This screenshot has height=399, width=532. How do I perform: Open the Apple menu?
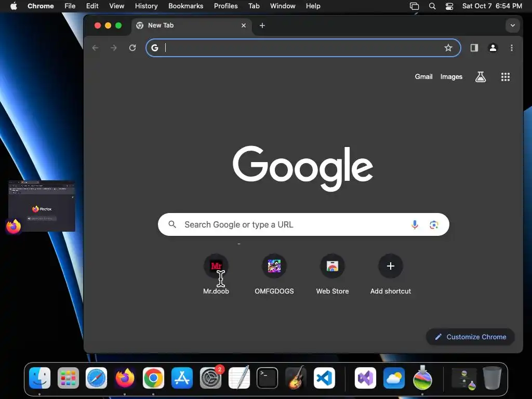[14, 6]
